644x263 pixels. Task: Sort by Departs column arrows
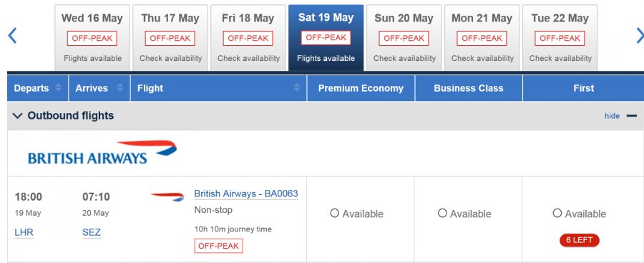click(59, 87)
